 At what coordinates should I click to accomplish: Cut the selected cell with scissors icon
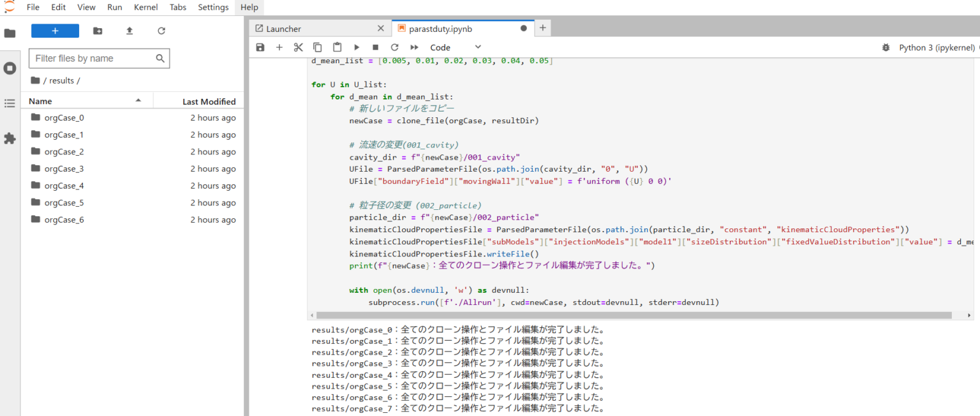298,47
